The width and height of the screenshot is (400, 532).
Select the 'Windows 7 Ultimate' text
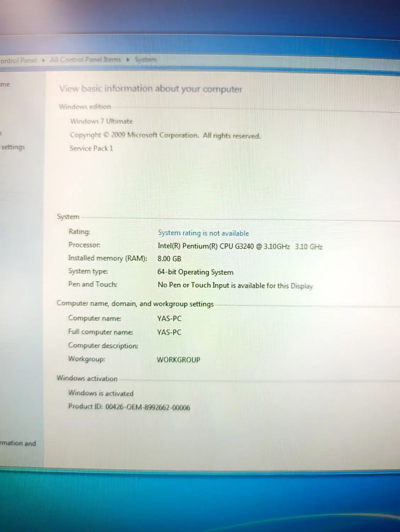[x=101, y=121]
